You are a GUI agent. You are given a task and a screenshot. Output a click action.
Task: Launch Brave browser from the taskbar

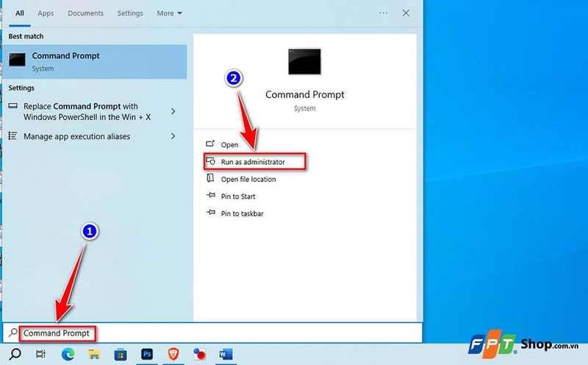coord(173,354)
